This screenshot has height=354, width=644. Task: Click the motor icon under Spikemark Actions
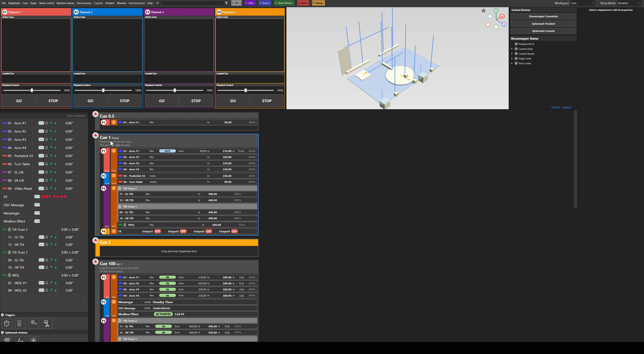pyautogui.click(x=7, y=340)
